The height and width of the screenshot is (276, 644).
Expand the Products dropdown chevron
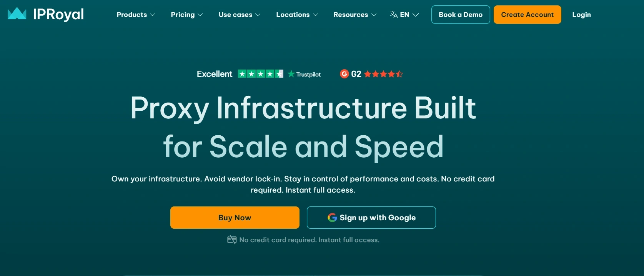pyautogui.click(x=153, y=15)
